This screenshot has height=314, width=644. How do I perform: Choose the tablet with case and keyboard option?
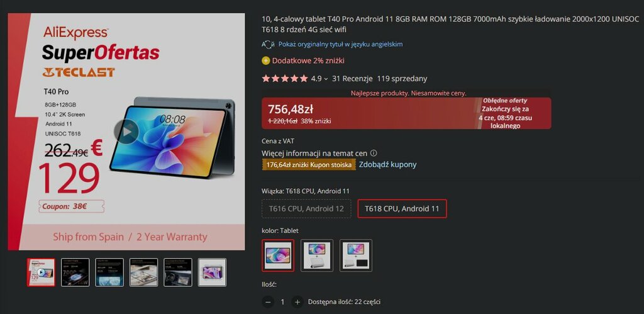click(356, 255)
